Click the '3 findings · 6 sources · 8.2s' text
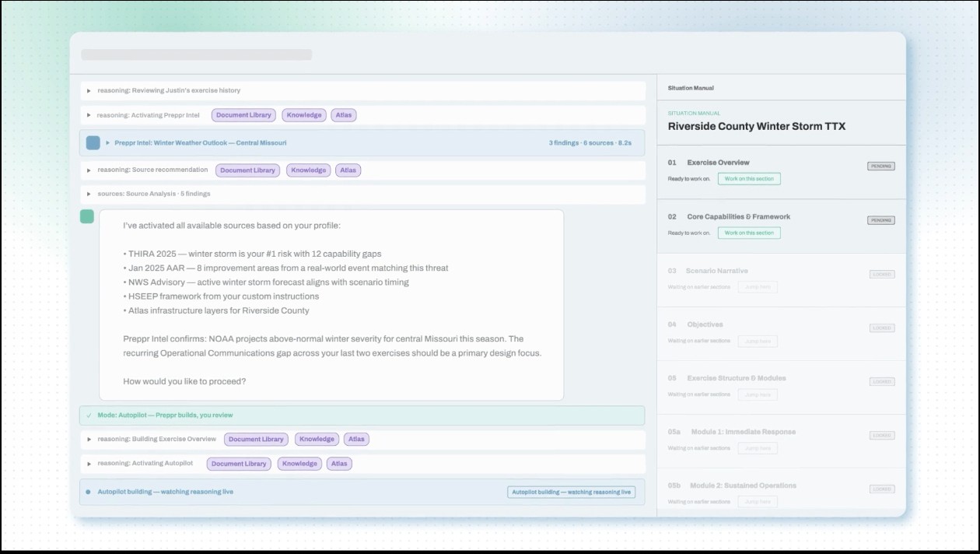 (590, 143)
